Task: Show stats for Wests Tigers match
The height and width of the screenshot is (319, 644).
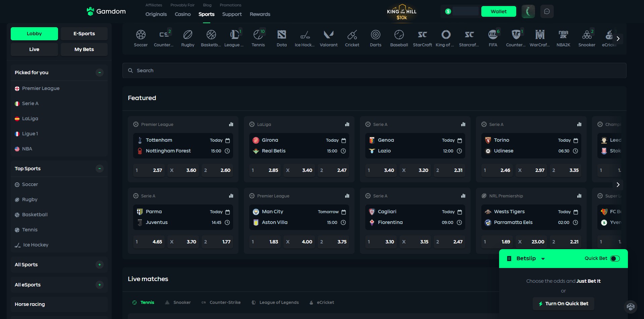Action: point(579,196)
